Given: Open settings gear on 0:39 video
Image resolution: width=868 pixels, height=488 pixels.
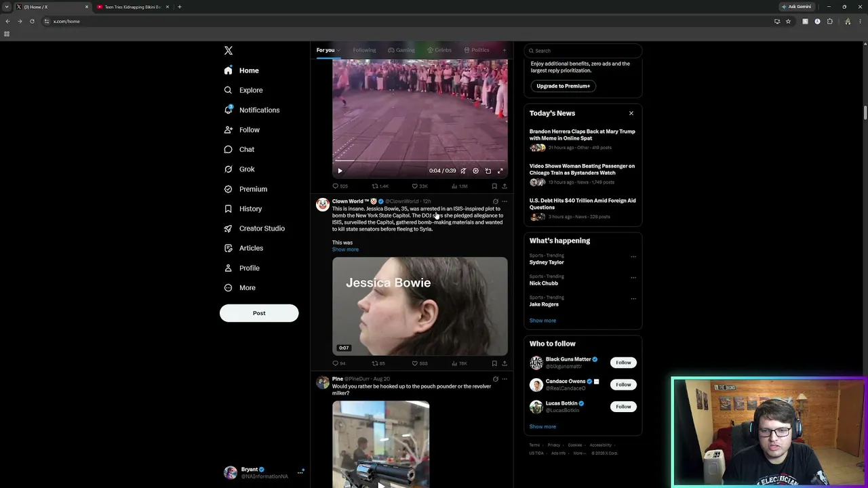Looking at the screenshot, I should (x=475, y=171).
